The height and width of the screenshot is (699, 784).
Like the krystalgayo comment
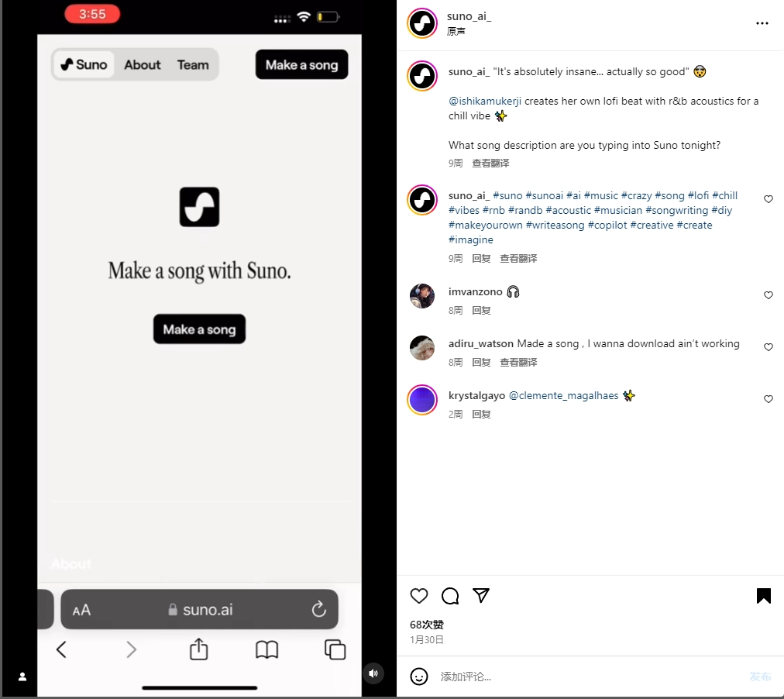(x=768, y=399)
